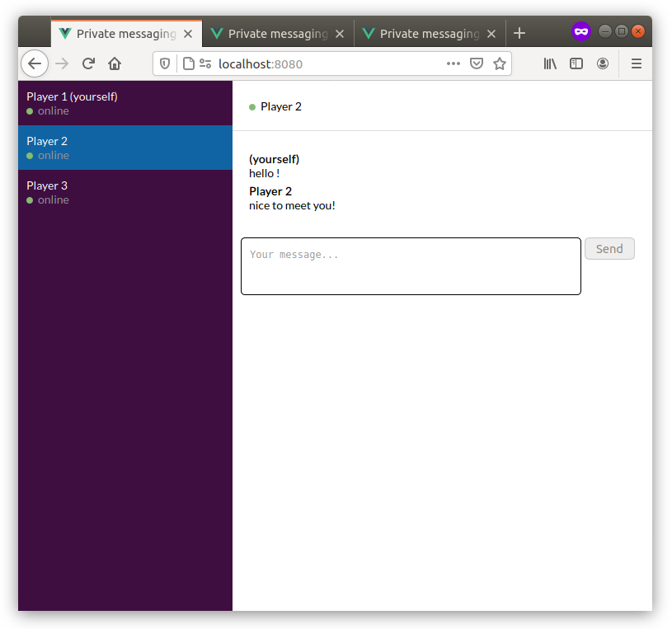Image resolution: width=672 pixels, height=629 pixels.
Task: Select Player 3 in the user list
Action: tap(125, 192)
